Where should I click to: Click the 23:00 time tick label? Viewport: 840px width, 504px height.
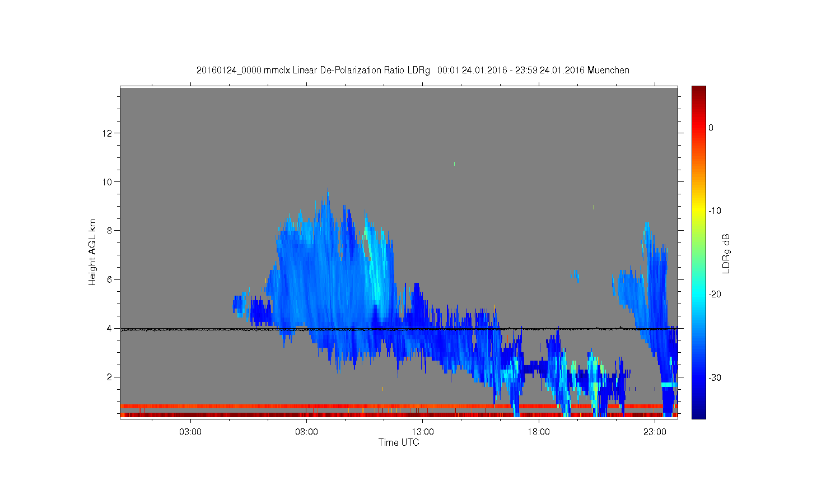click(x=655, y=432)
